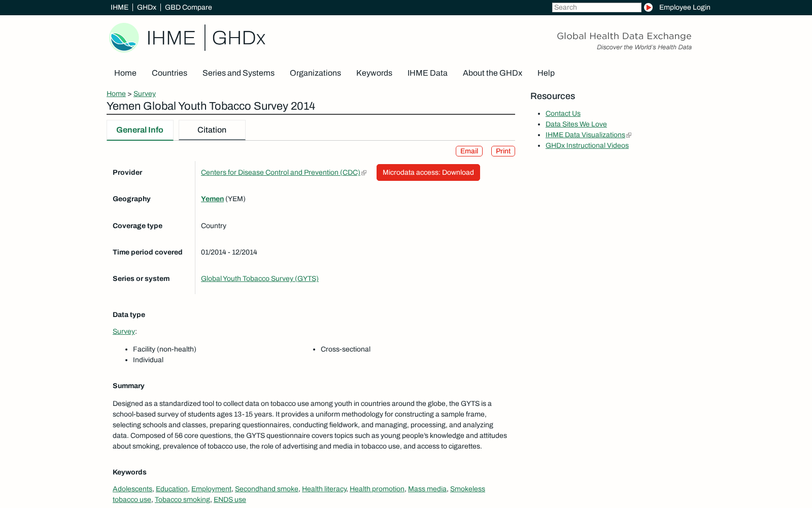
Task: Click the Microdata access: Download button
Action: pos(428,172)
